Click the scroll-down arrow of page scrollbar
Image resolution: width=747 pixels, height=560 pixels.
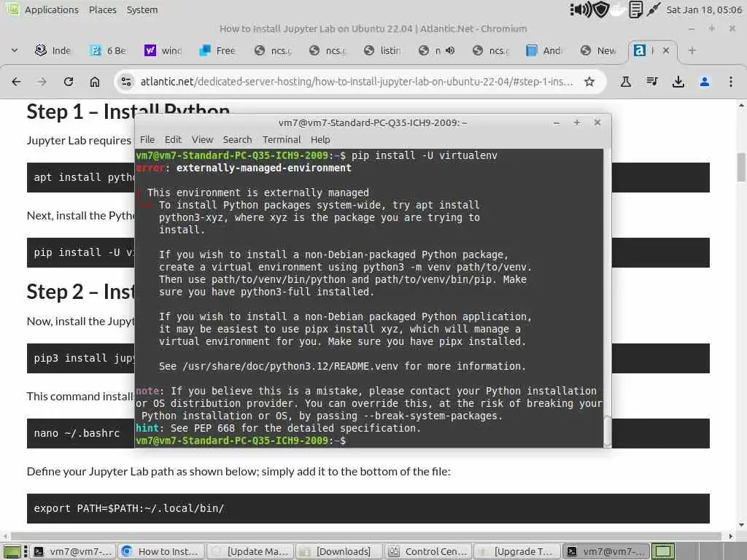coord(741,525)
